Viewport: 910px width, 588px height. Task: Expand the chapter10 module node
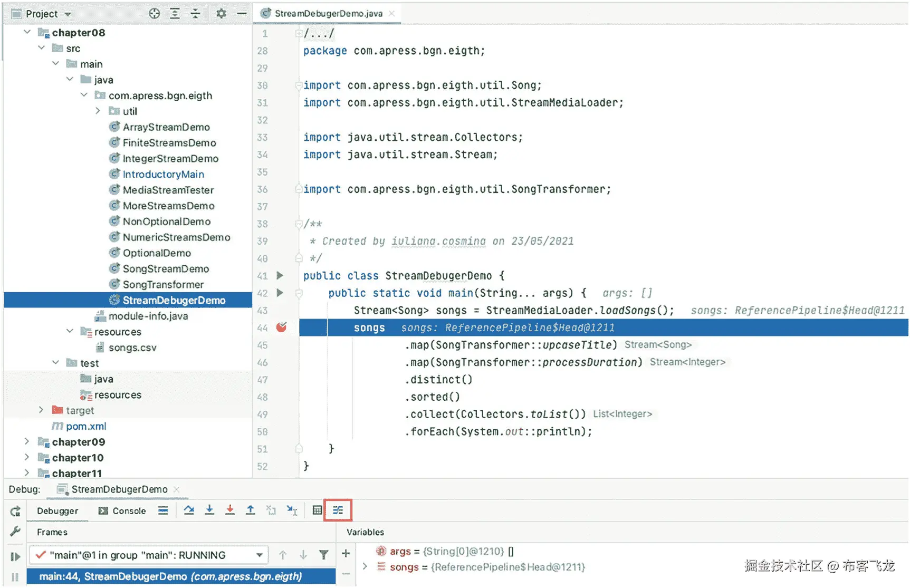(27, 457)
